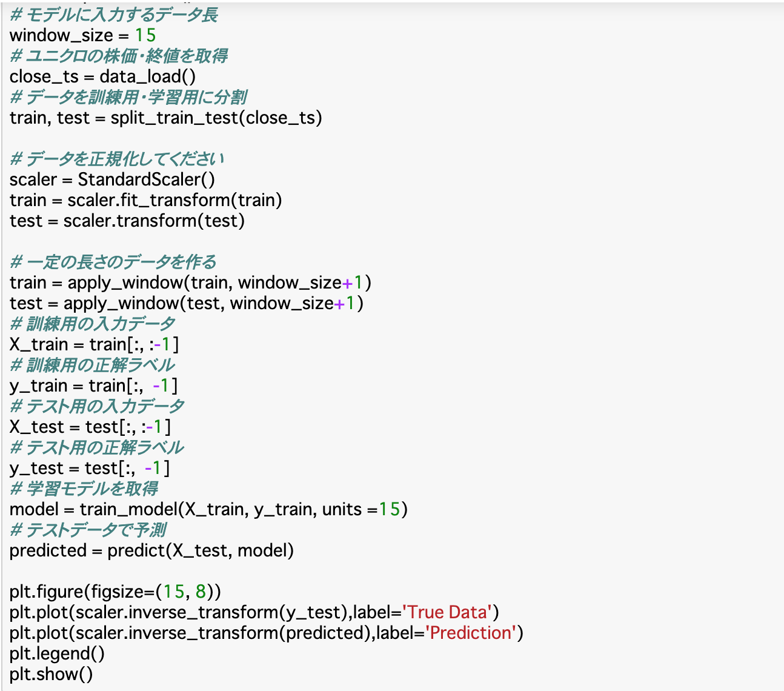The image size is (784, 691).
Task: Click the comment 'データを訓練用・学習用に分割'
Action: point(128,97)
